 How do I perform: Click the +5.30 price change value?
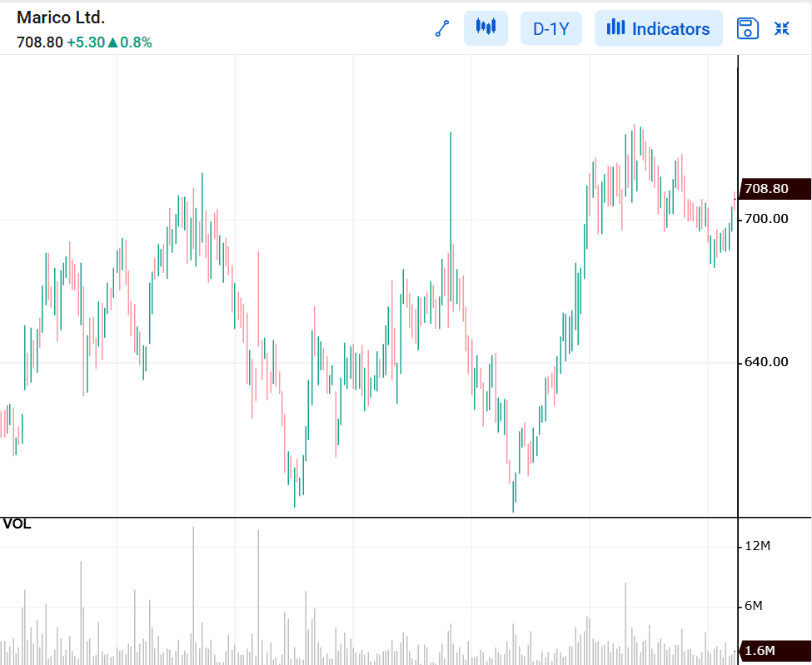(86, 42)
